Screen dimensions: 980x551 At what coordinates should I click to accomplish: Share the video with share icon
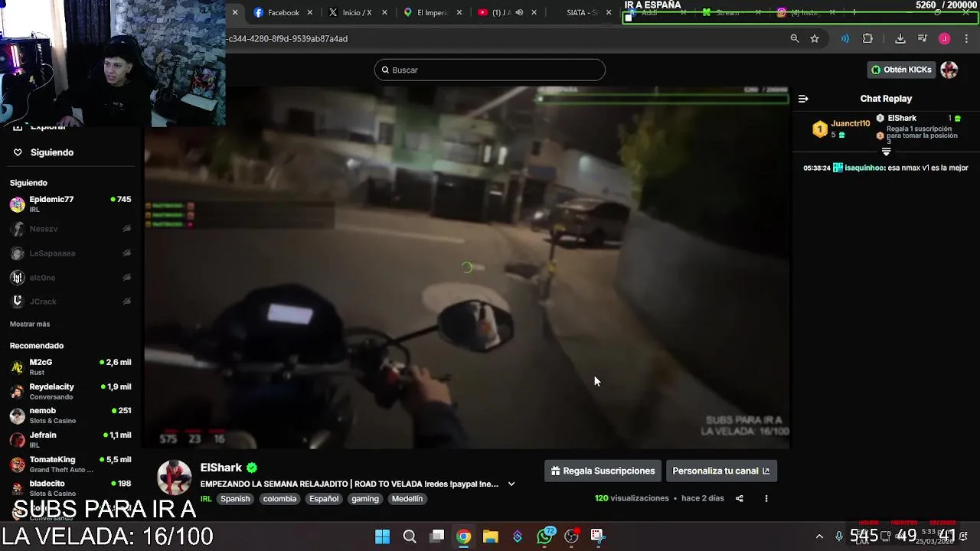click(x=740, y=498)
